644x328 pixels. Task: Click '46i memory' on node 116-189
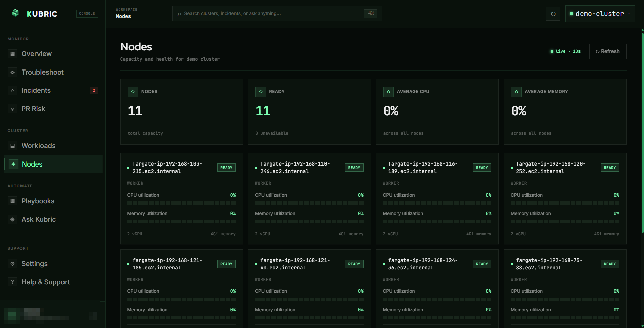coord(479,234)
